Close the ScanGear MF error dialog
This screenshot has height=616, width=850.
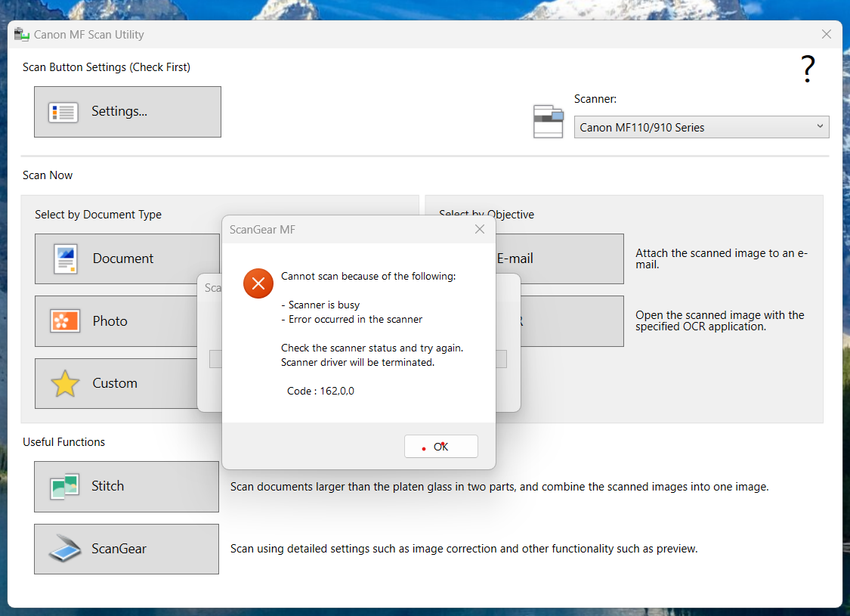479,229
